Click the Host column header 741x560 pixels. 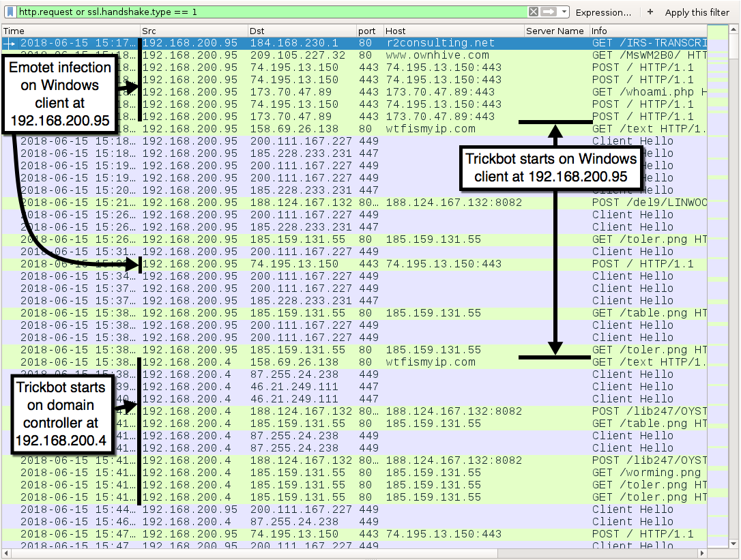(450, 31)
